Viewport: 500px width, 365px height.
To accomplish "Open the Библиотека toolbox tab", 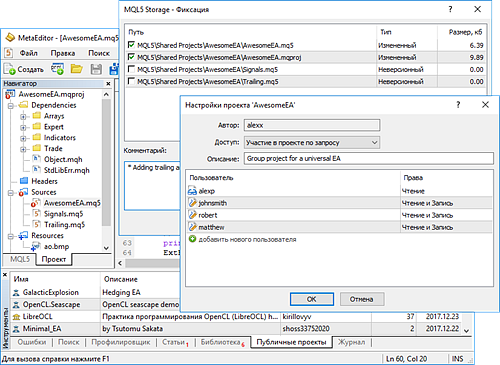I will pyautogui.click(x=222, y=342).
